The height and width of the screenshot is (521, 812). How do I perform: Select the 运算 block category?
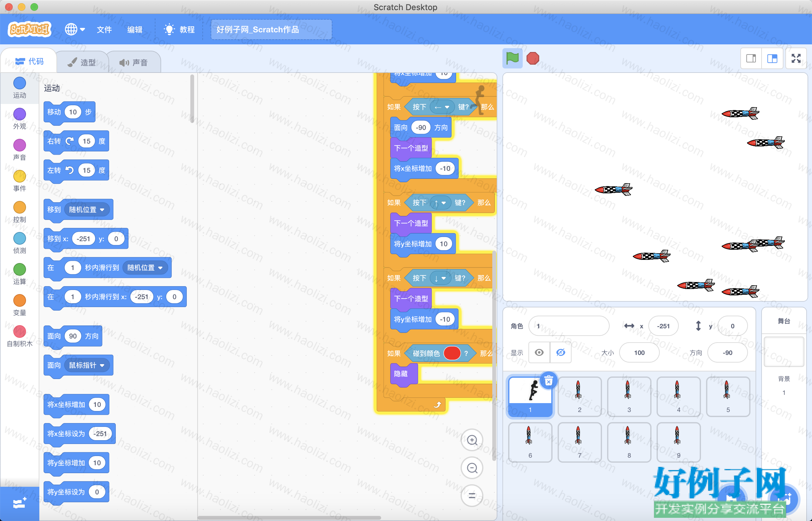tap(20, 274)
